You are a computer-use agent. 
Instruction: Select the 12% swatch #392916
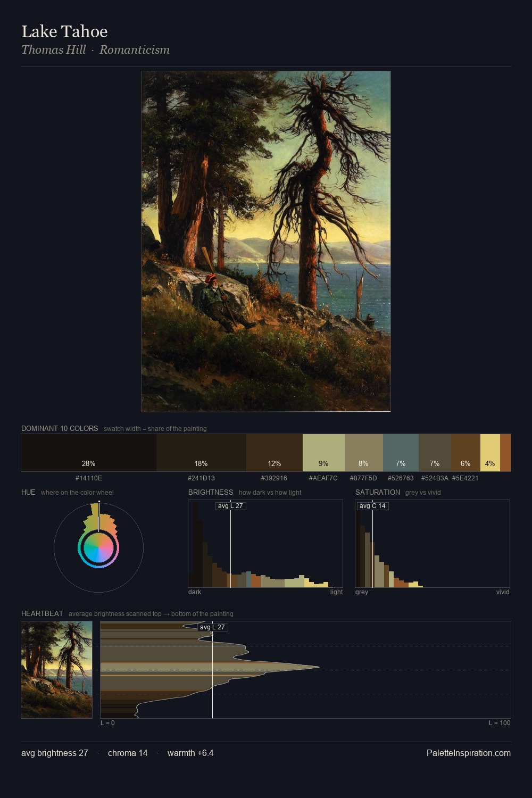[x=275, y=453]
